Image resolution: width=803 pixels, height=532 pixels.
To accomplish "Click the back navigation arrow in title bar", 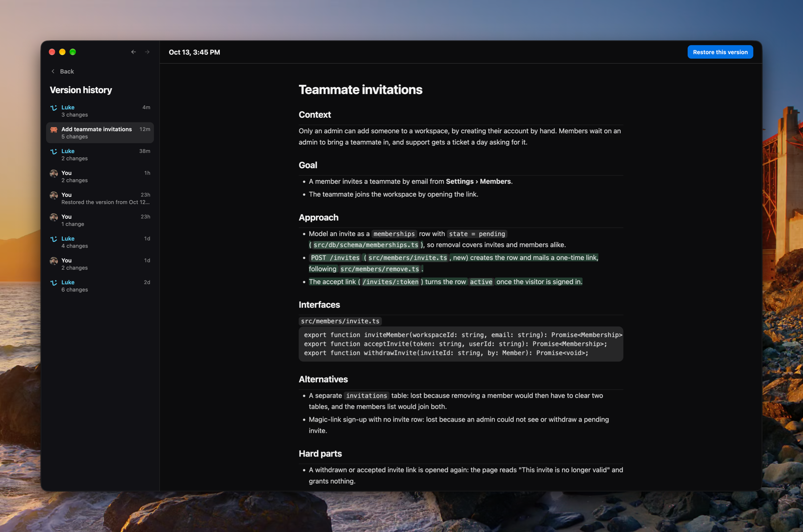I will tap(133, 52).
